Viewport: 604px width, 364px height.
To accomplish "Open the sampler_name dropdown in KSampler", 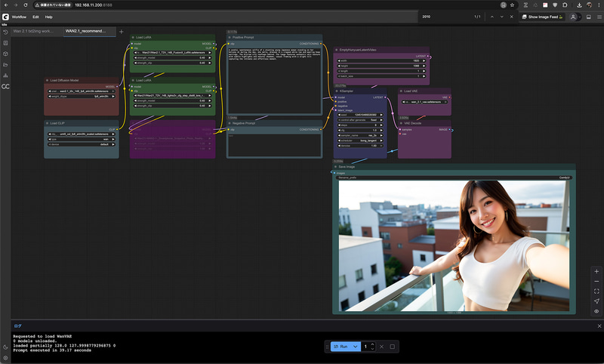I will (360, 136).
